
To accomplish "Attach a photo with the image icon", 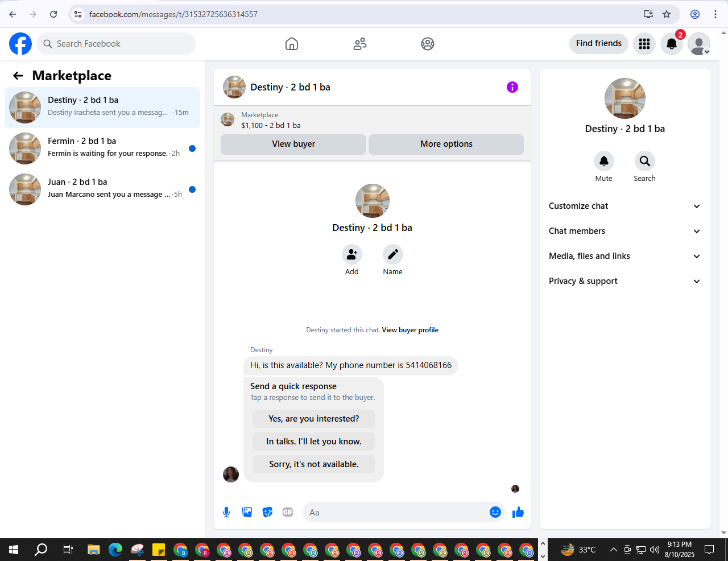I will (247, 512).
